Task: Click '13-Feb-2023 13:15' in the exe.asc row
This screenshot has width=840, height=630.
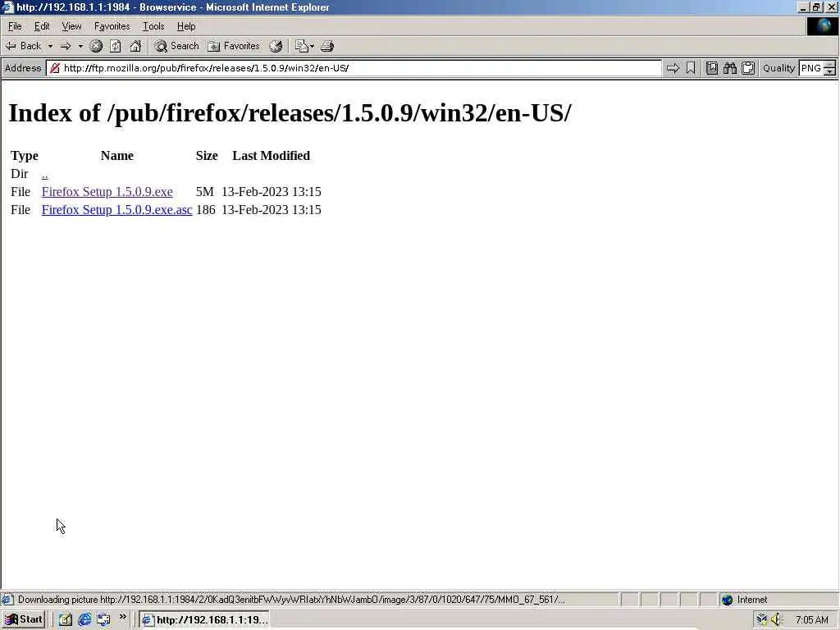Action: coord(271,210)
